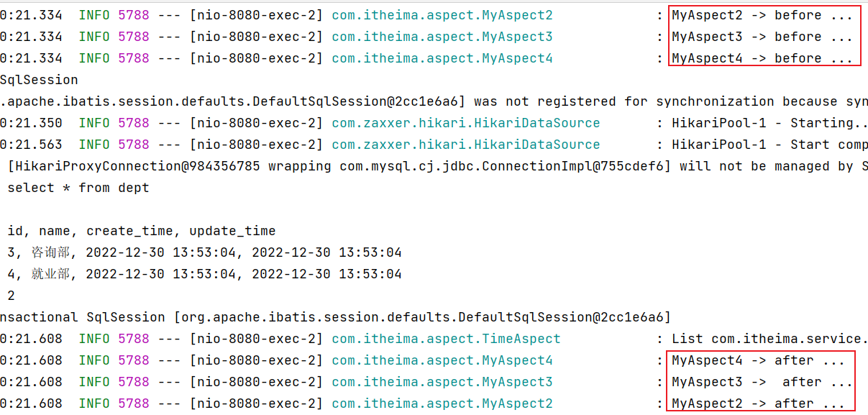Click the line containing only the row count 2
The width and height of the screenshot is (868, 415).
point(11,296)
